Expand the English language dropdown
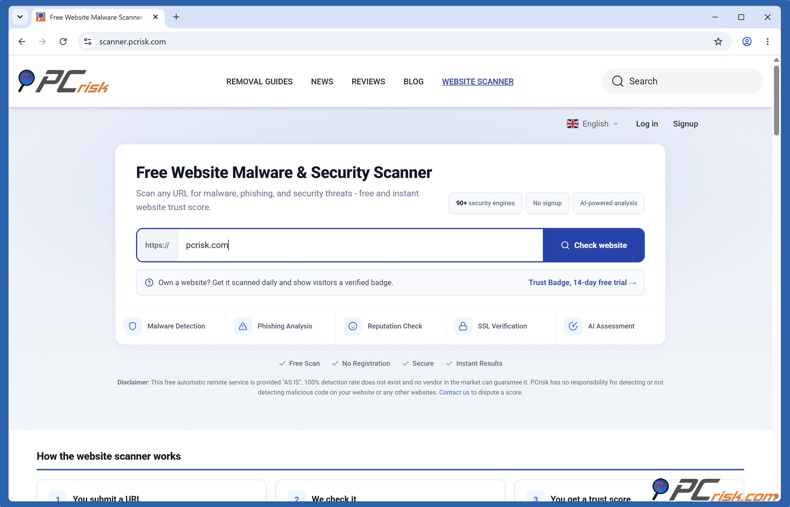Screen dimensions: 790x507 click(x=593, y=123)
